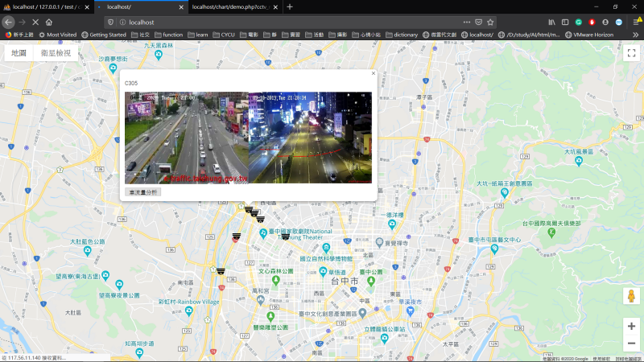Open the 新手上路 Firefox bookmark

click(19, 35)
